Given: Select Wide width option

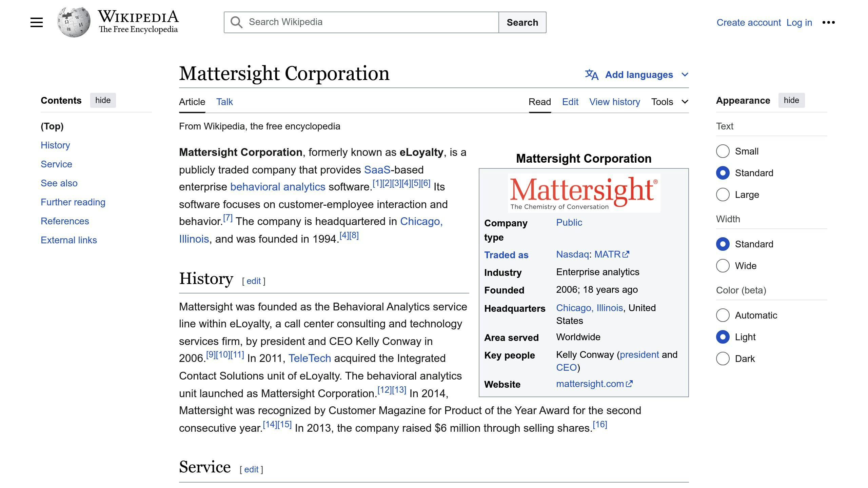Looking at the screenshot, I should [x=723, y=266].
